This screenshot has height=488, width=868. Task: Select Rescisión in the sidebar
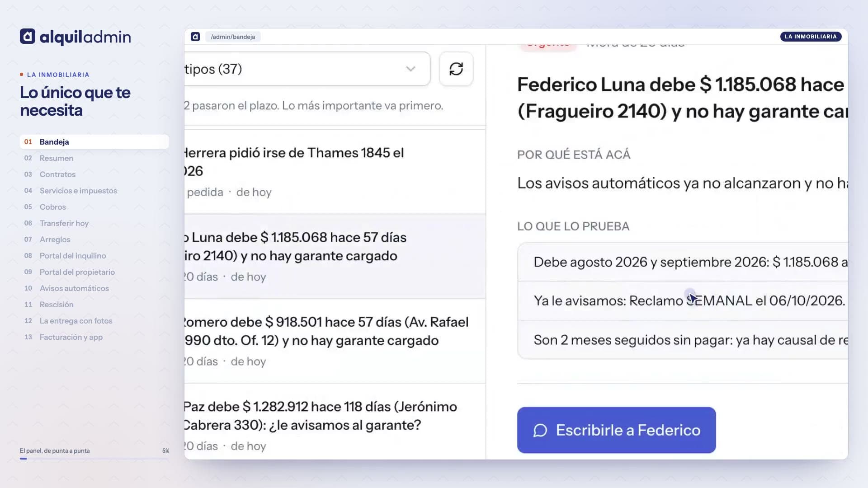(x=94, y=305)
